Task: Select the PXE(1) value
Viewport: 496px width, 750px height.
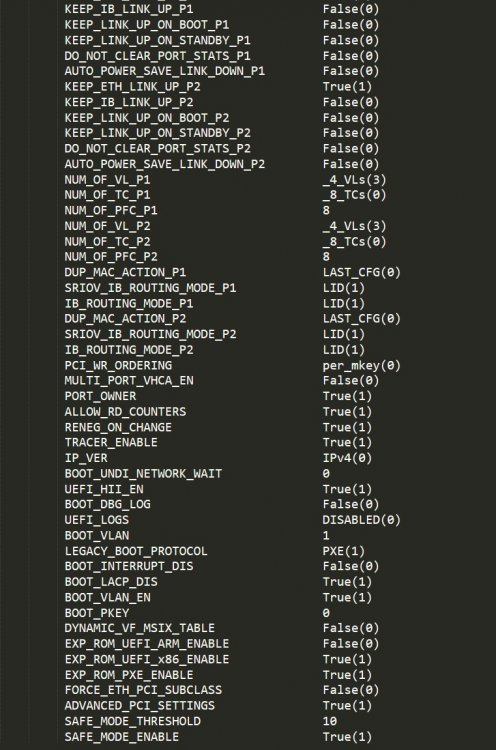Action: (344, 551)
